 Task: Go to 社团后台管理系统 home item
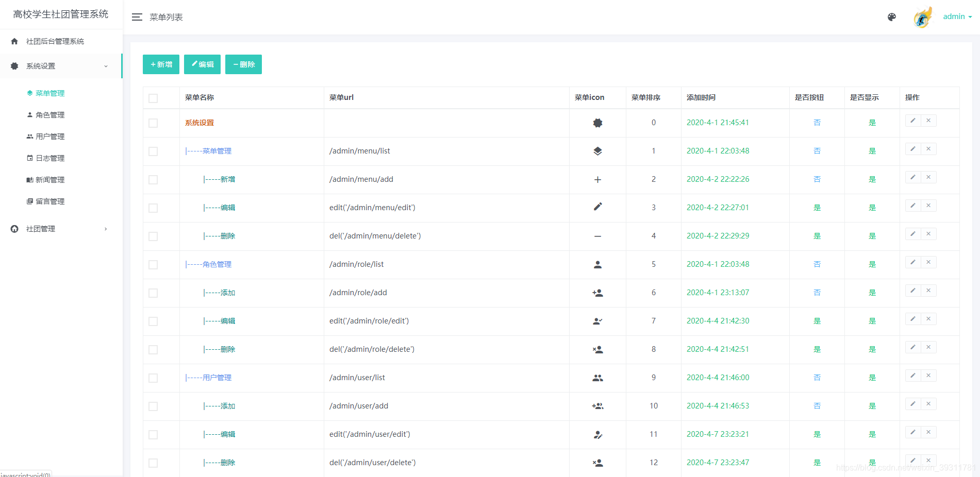[61, 41]
